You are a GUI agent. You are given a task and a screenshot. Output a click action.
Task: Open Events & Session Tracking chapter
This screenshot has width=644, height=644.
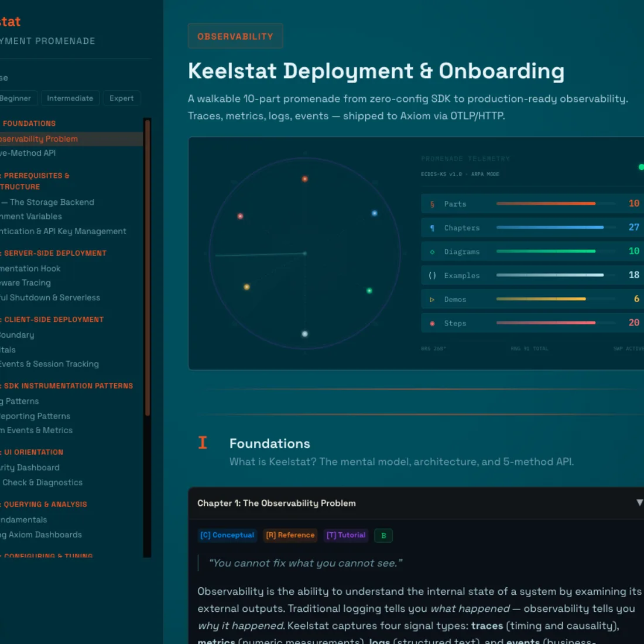point(50,364)
